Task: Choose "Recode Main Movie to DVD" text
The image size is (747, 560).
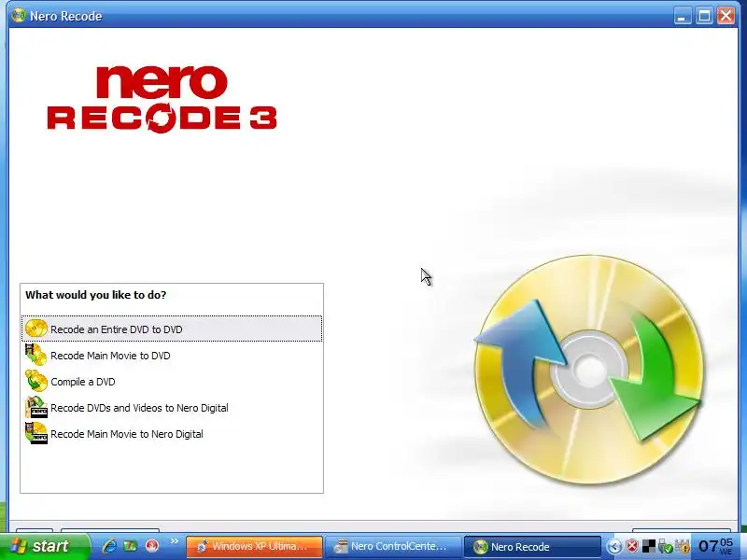Action: point(110,356)
